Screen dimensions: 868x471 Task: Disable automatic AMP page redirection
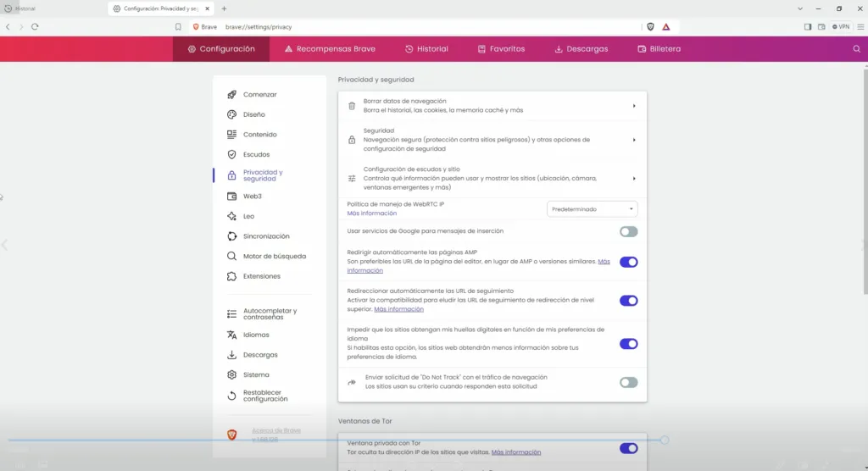[x=628, y=262]
